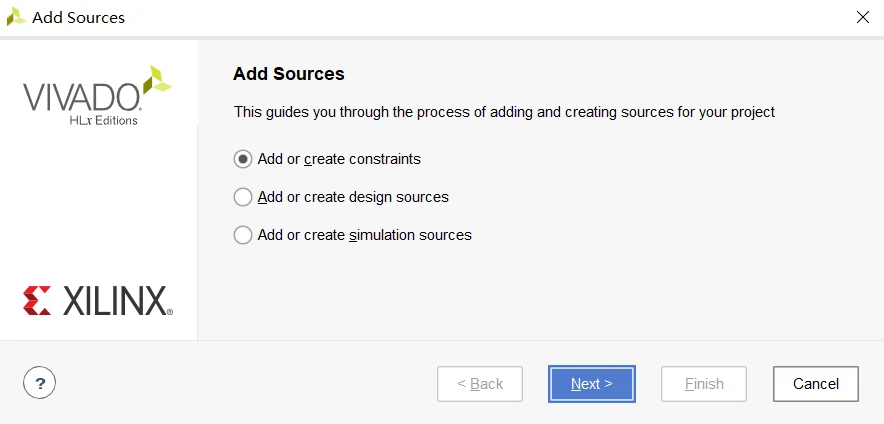Click the red Xilinx X emblem
Image resolution: width=884 pixels, height=424 pixels.
tap(37, 300)
